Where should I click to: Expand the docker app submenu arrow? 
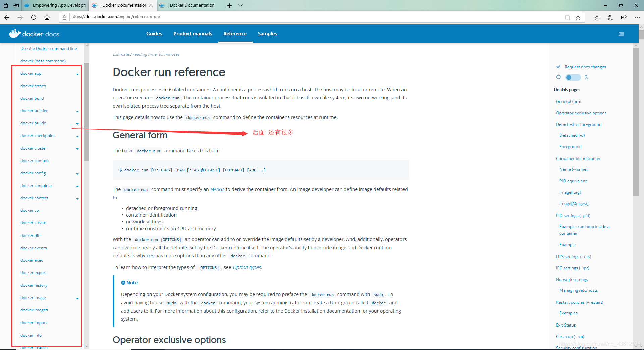(x=77, y=74)
